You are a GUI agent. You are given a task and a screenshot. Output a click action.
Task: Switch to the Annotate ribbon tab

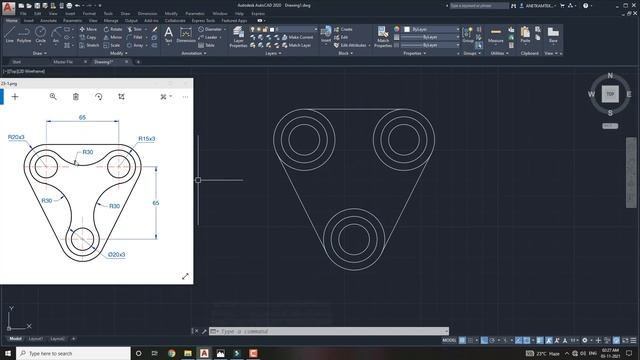coord(48,20)
